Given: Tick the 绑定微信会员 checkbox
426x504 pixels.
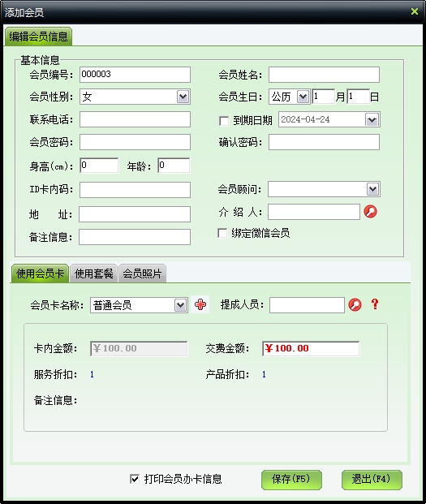Looking at the screenshot, I should (222, 233).
